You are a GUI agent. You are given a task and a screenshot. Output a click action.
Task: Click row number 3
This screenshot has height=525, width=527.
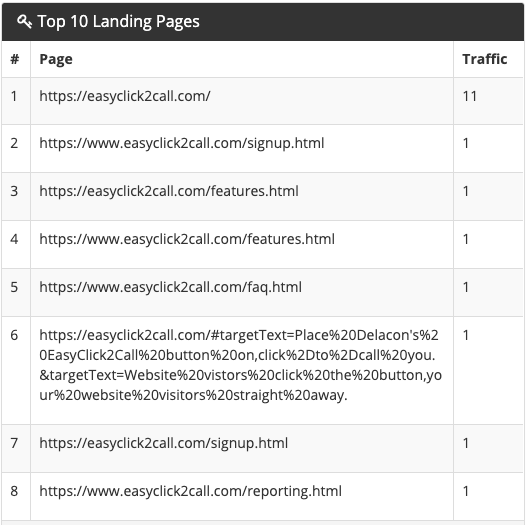(x=14, y=191)
